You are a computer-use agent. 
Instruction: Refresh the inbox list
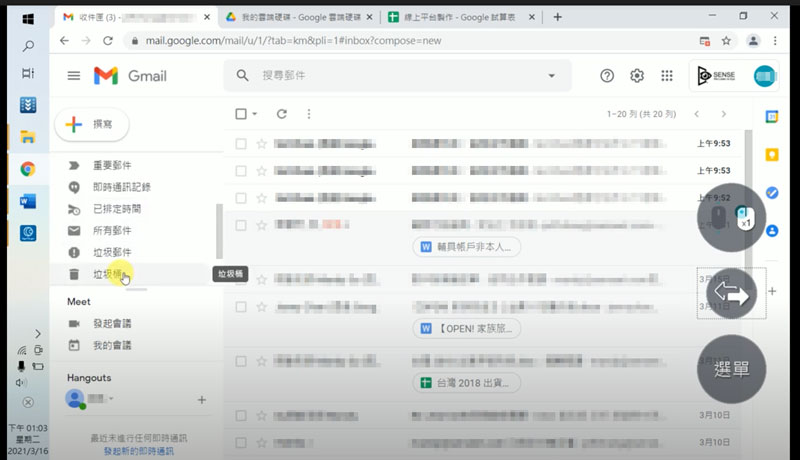[282, 114]
